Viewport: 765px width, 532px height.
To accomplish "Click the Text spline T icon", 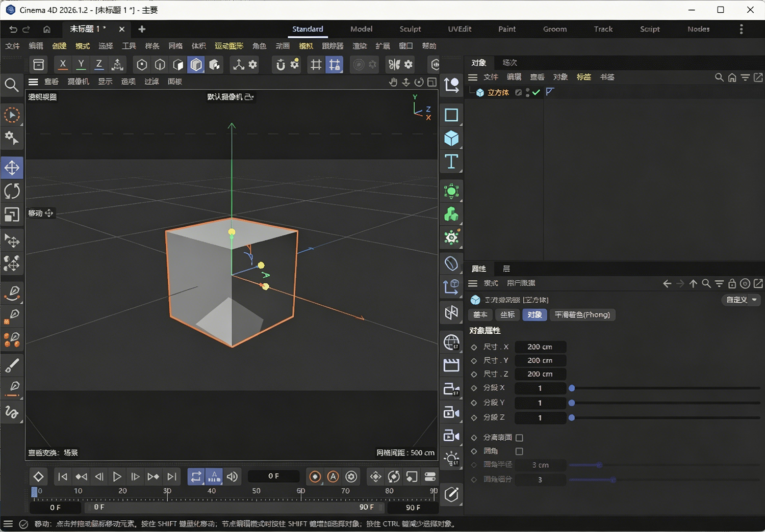I will pos(451,162).
